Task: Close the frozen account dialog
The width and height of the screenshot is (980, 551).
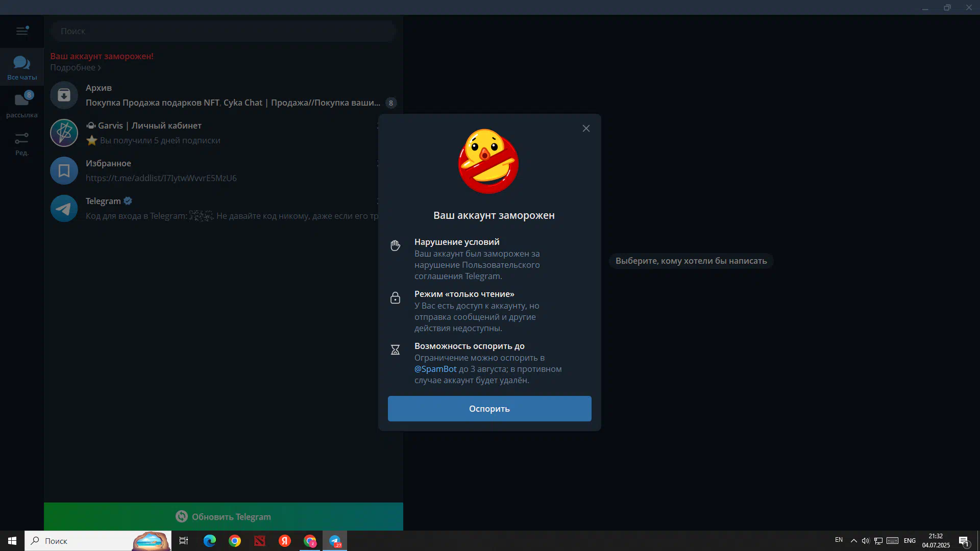Action: coord(586,129)
